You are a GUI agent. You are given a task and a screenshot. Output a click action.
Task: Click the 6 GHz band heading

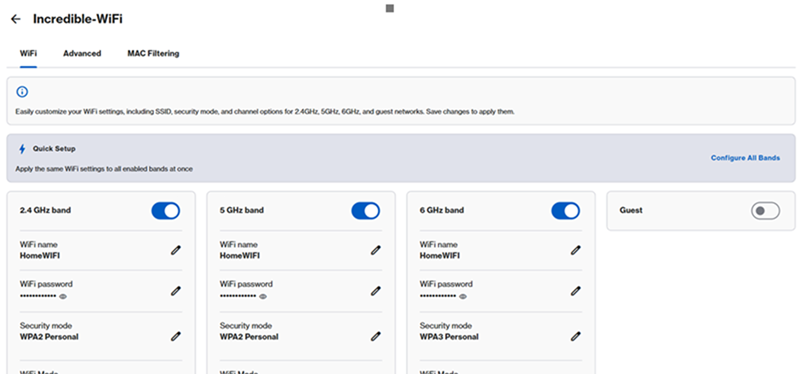(x=442, y=210)
